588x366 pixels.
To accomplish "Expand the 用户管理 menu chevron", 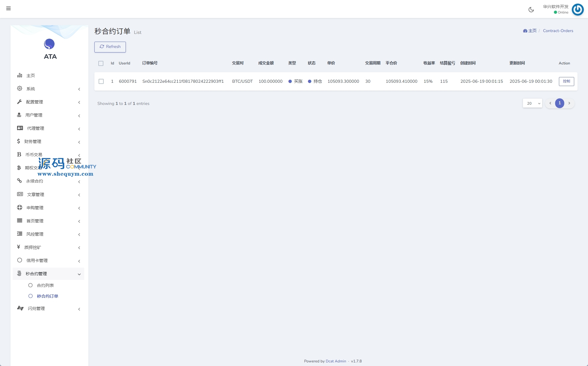I will pos(79,115).
